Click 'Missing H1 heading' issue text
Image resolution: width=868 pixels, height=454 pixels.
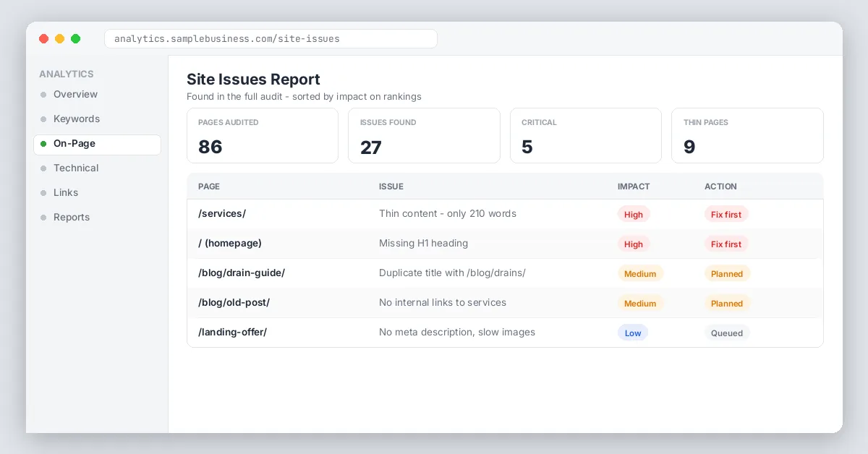pos(423,243)
